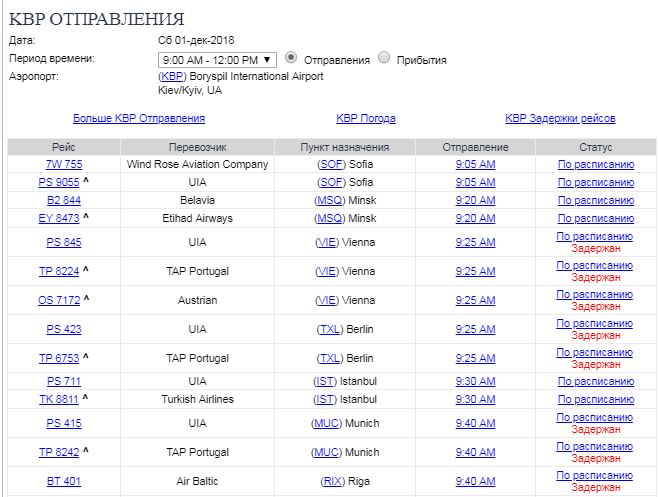Viewport: 659px width, 497px height.
Task: Click По расписанию status for B2 844
Action: point(595,200)
